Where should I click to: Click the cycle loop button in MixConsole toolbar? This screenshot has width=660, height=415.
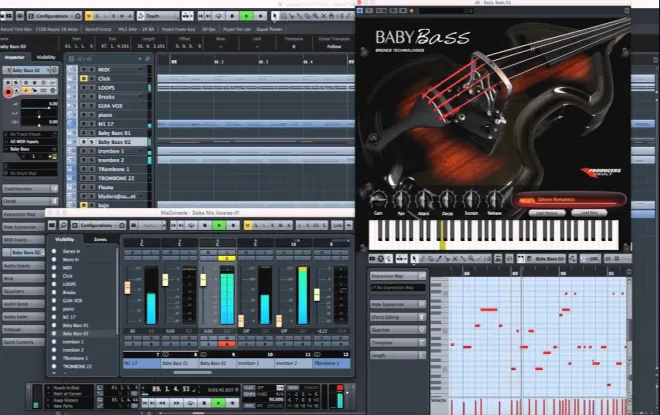[192, 226]
